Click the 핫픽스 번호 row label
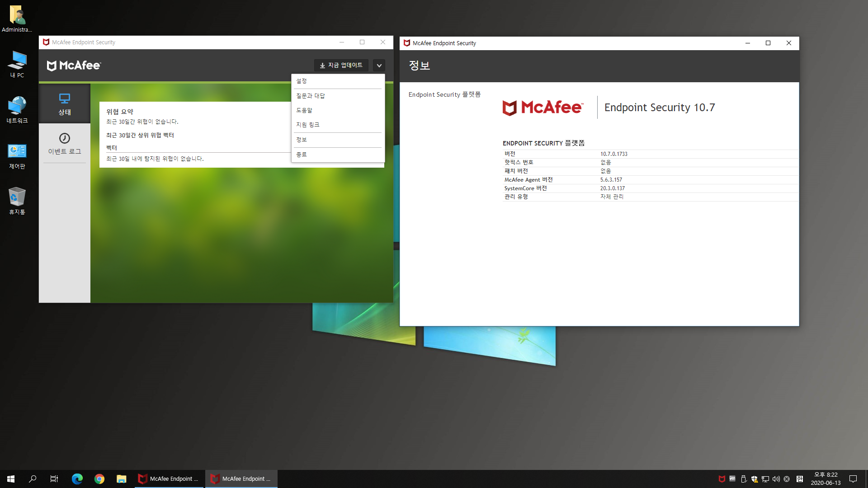Screen dimensions: 868x488 click(519, 162)
